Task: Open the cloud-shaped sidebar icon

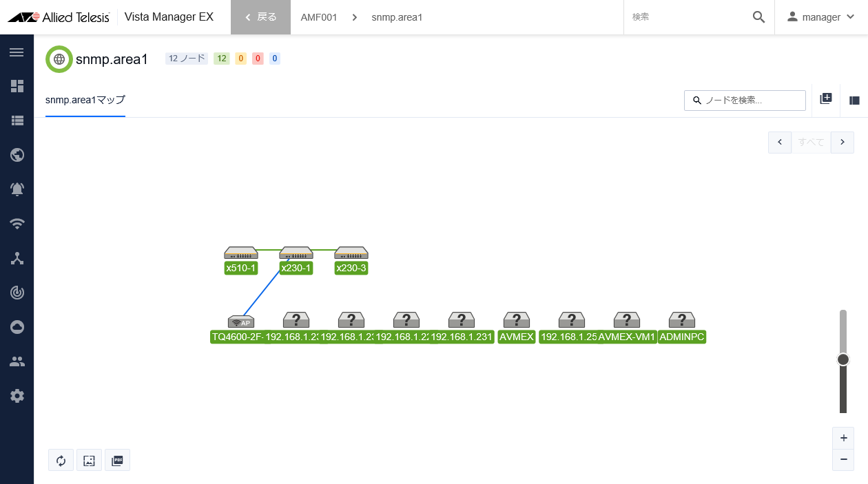Action: click(17, 327)
